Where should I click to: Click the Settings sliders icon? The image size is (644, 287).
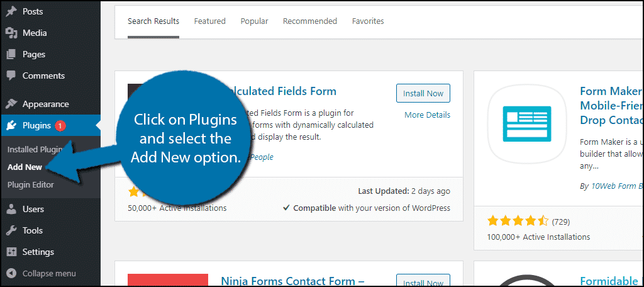(x=12, y=252)
